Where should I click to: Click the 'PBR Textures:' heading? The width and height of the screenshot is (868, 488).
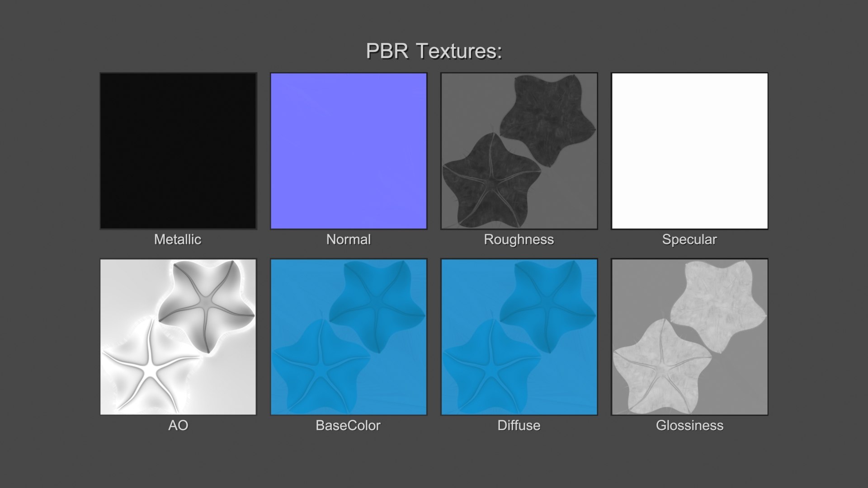pos(434,51)
